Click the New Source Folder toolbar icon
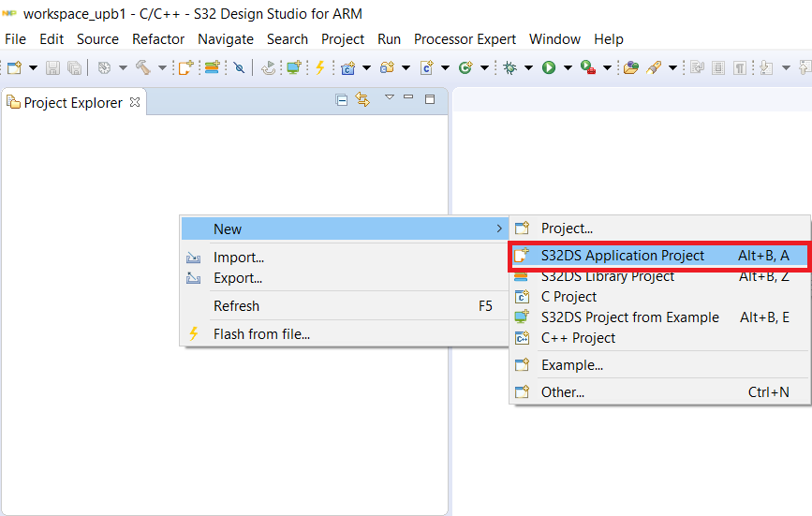This screenshot has width=812, height=516. click(x=387, y=67)
